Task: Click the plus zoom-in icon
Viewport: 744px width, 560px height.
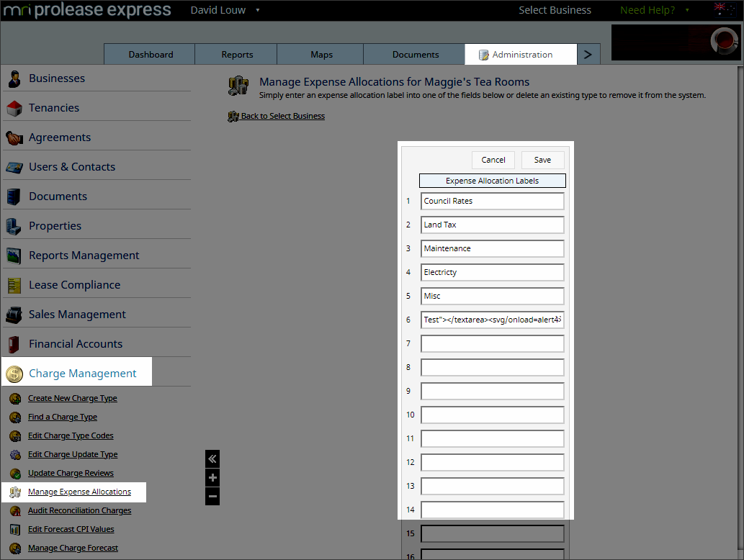Action: (212, 477)
